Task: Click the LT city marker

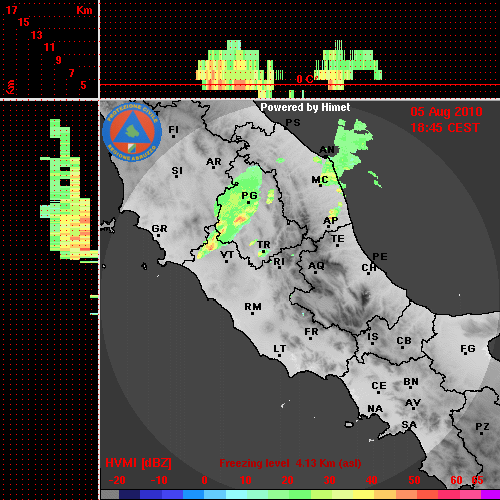Action: coord(279,356)
